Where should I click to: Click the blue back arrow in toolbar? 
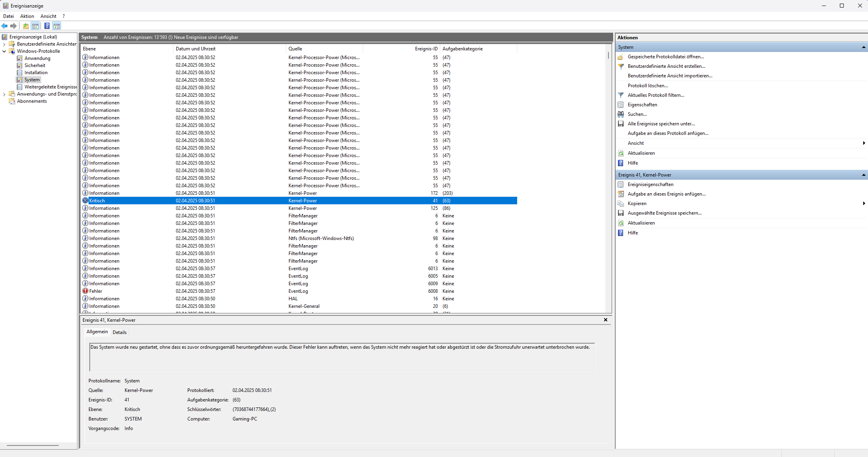(4, 26)
